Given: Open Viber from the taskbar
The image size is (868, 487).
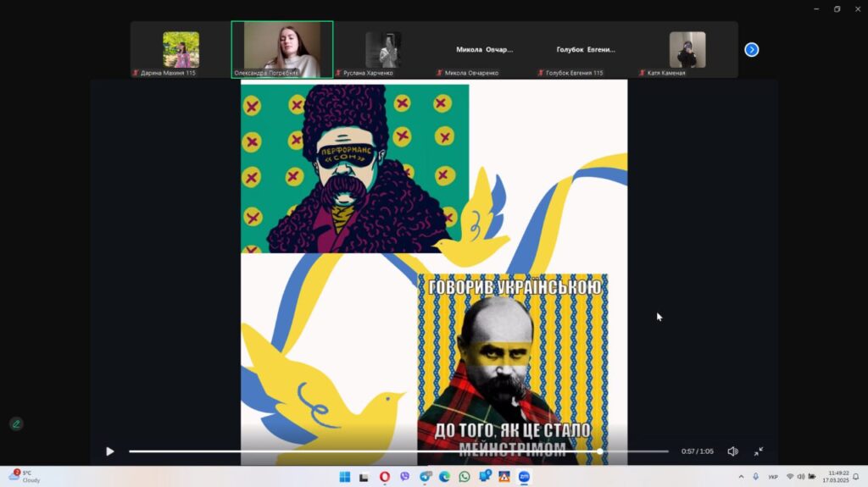Looking at the screenshot, I should coord(404,477).
